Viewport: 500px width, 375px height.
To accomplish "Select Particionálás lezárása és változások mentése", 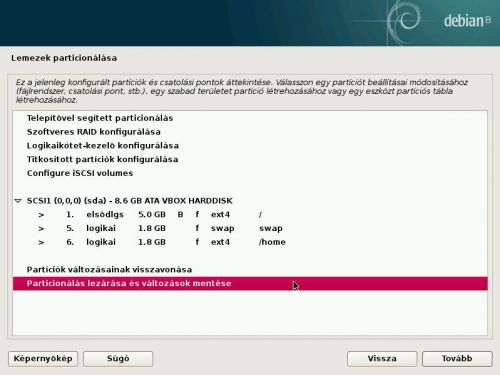I will click(x=250, y=283).
